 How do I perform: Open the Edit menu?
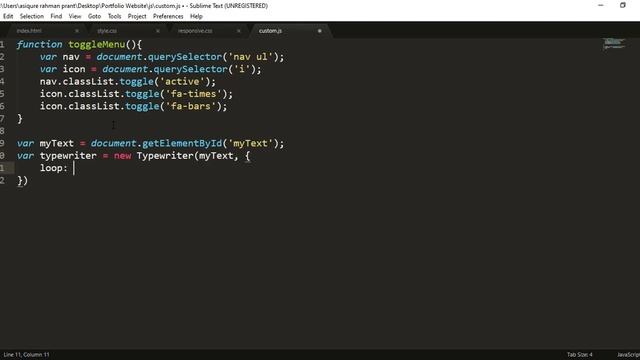click(8, 16)
